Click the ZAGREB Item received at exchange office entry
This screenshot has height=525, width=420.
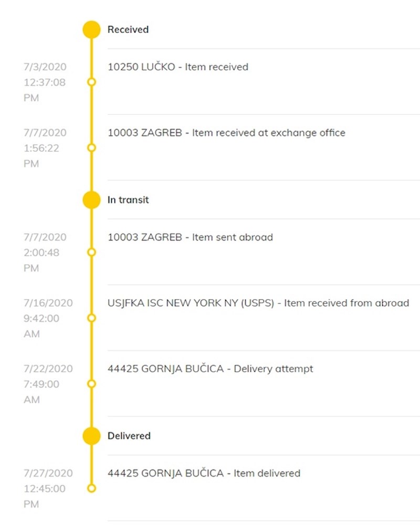tap(226, 133)
